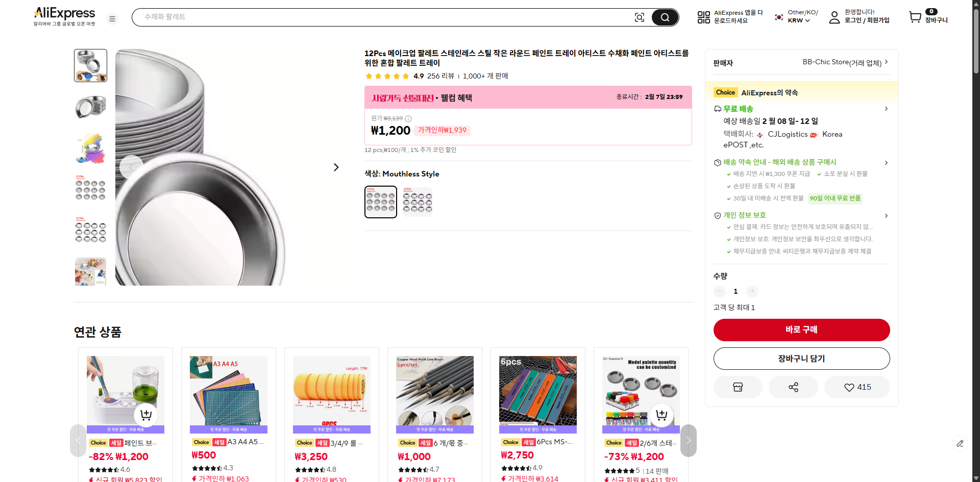The height and width of the screenshot is (482, 980).
Task: Increase quantity with the plus stepper
Action: [x=752, y=291]
